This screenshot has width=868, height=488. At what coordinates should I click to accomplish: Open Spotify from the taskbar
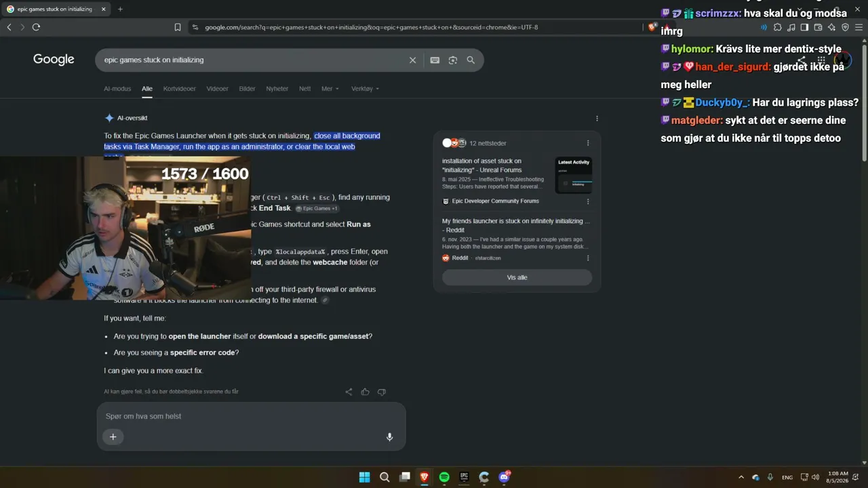(x=444, y=477)
